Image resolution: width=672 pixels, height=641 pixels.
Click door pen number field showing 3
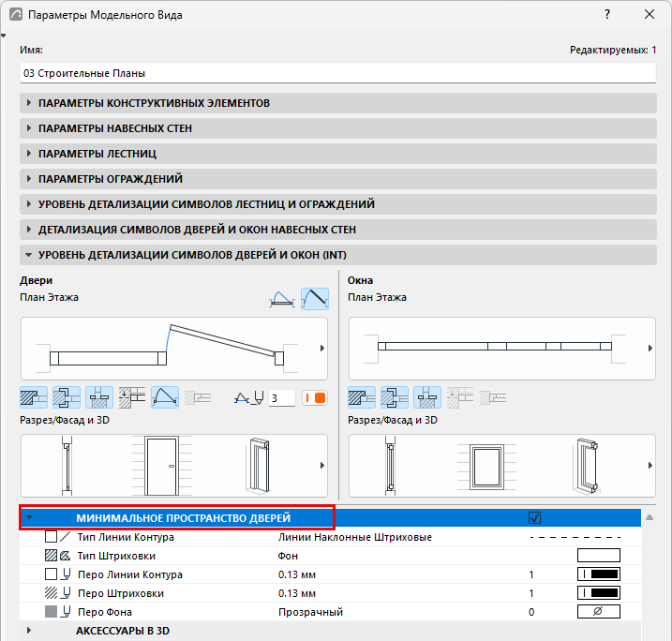tap(282, 398)
